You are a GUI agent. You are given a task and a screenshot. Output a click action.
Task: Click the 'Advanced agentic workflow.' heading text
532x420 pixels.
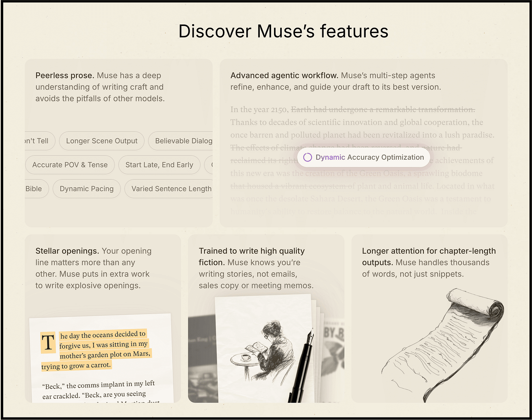point(284,75)
